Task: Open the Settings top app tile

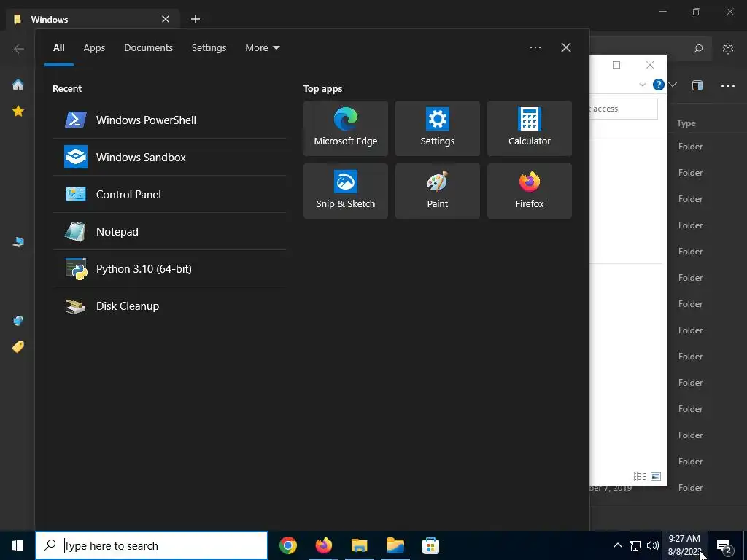Action: tap(438, 128)
